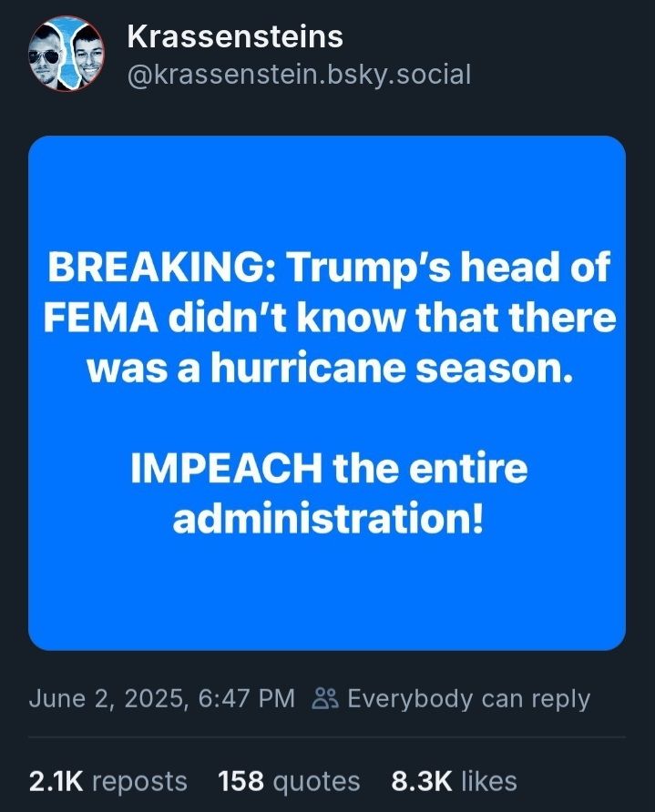
Task: View the 158 quotes list
Action: pyautogui.click(x=289, y=781)
